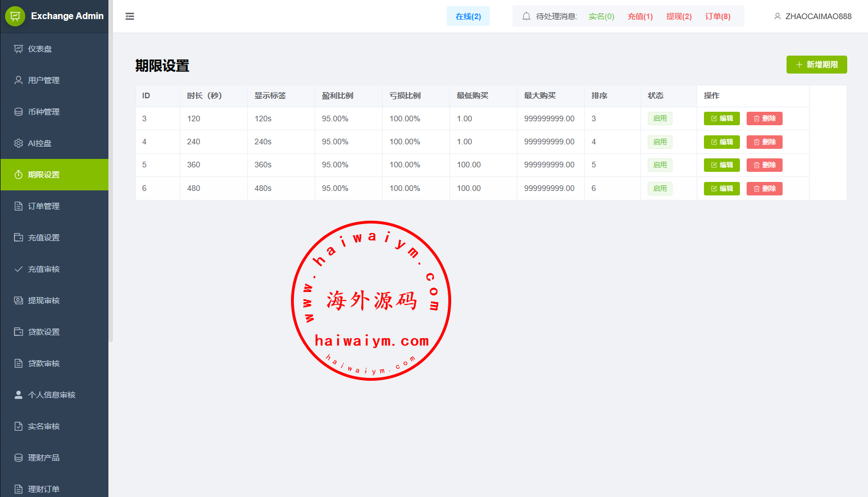The image size is (868, 497).
Task: Click 启用 status tag for 360s row
Action: pos(660,165)
